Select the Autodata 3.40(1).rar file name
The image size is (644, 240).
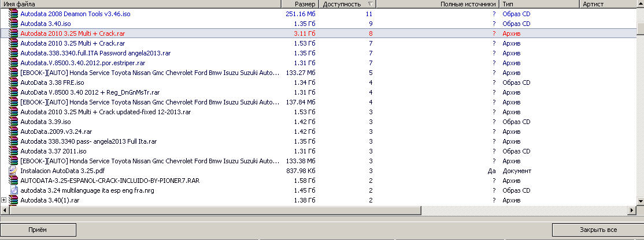[x=50, y=201]
